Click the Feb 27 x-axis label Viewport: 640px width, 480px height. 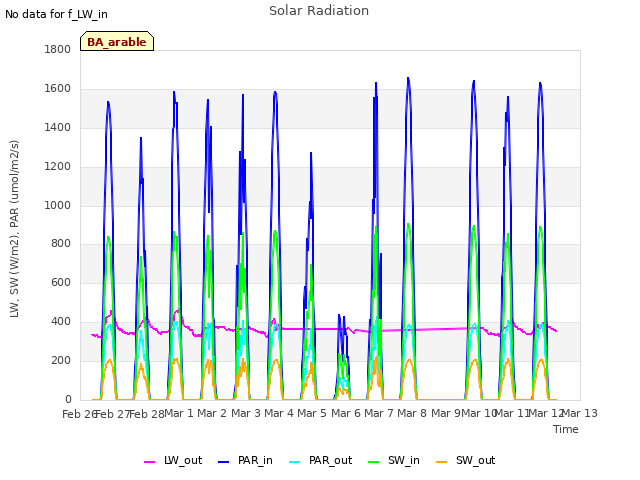click(x=113, y=414)
